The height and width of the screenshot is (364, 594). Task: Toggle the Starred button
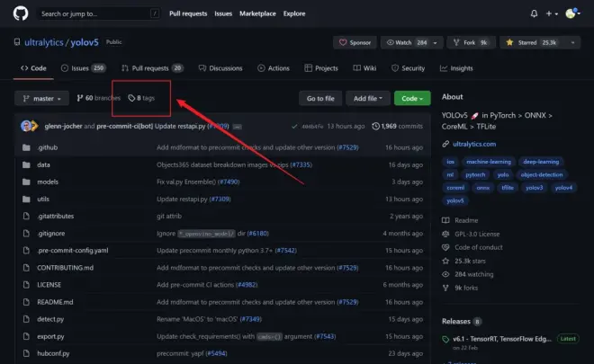tap(532, 42)
